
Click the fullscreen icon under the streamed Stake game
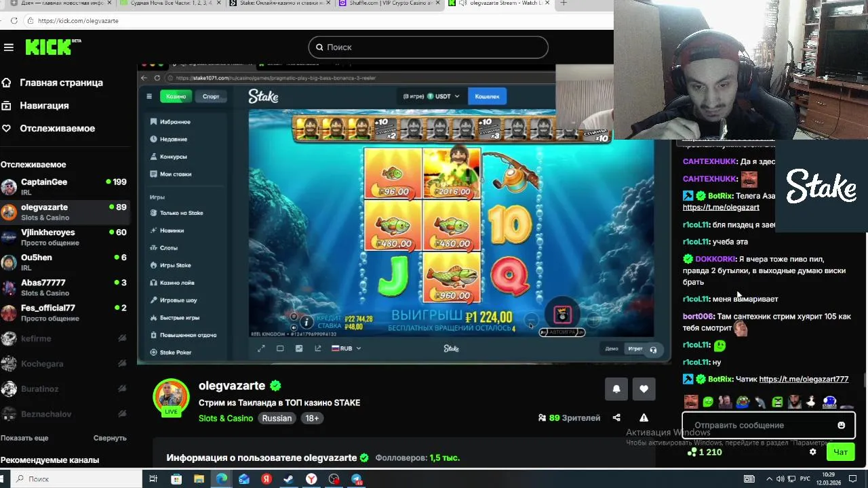(261, 348)
